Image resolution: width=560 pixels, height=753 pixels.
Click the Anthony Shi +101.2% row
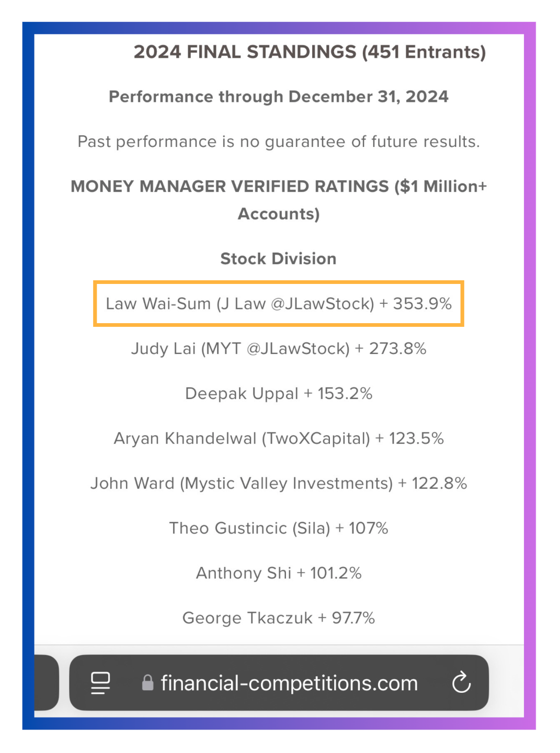point(278,573)
